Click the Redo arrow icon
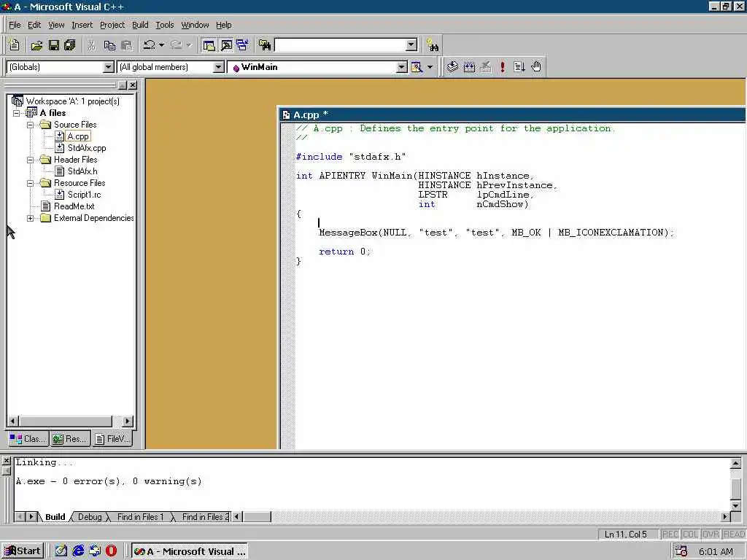The width and height of the screenshot is (747, 560). tap(177, 45)
